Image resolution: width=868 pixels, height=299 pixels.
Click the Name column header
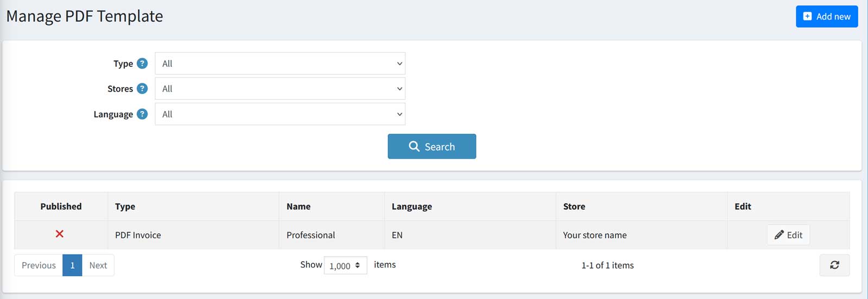coord(298,206)
